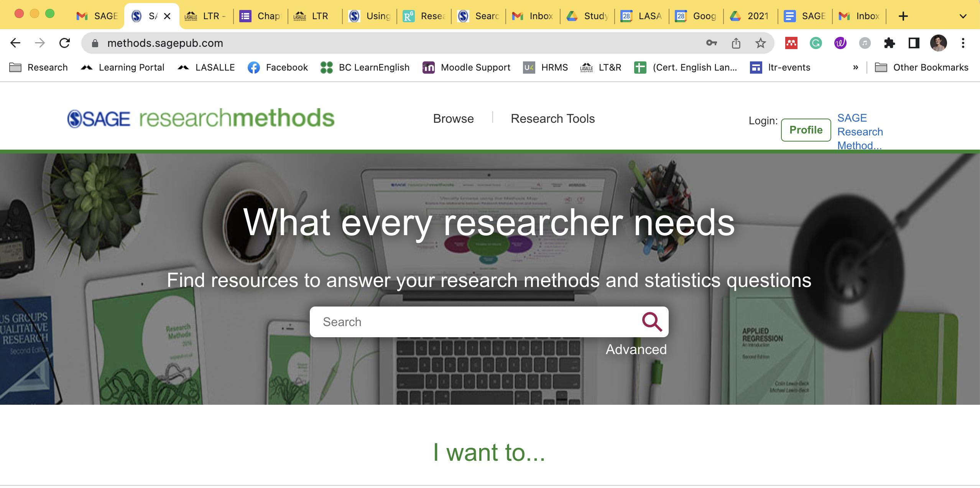Screen dimensions: 980x488
Task: Open the Chrome profile avatar
Action: 939,43
